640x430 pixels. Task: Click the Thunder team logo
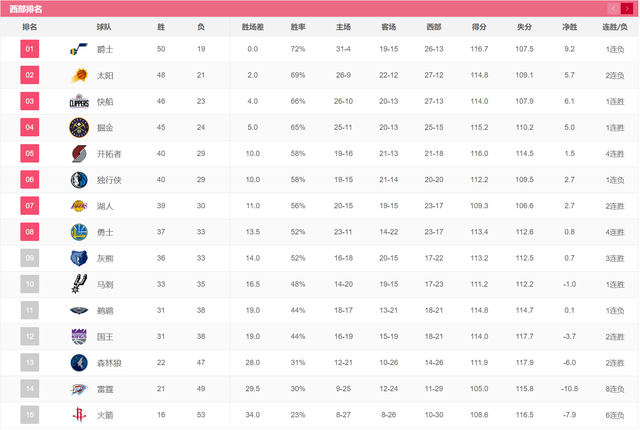tap(79, 389)
